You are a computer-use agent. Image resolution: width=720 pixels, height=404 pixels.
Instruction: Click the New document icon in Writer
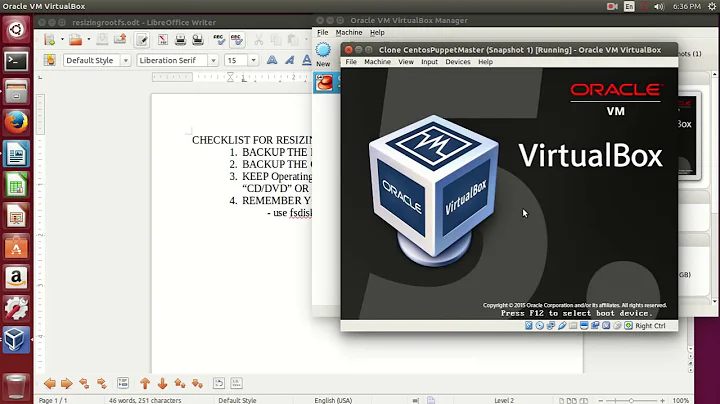(x=50, y=40)
